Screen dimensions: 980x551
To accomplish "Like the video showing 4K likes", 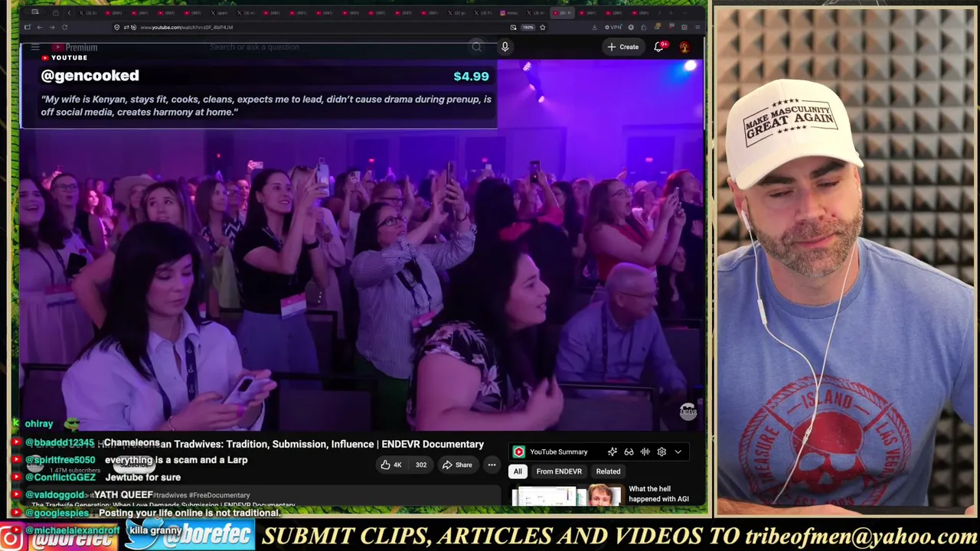I will pos(391,465).
